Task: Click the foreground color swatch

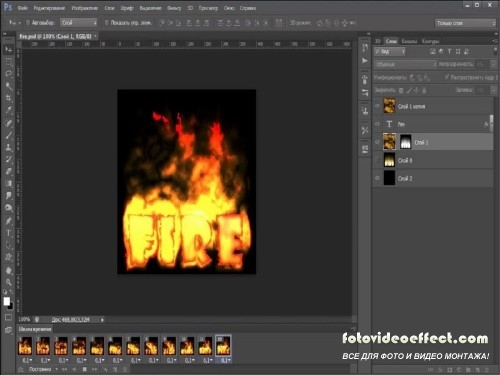Action: click(x=6, y=301)
